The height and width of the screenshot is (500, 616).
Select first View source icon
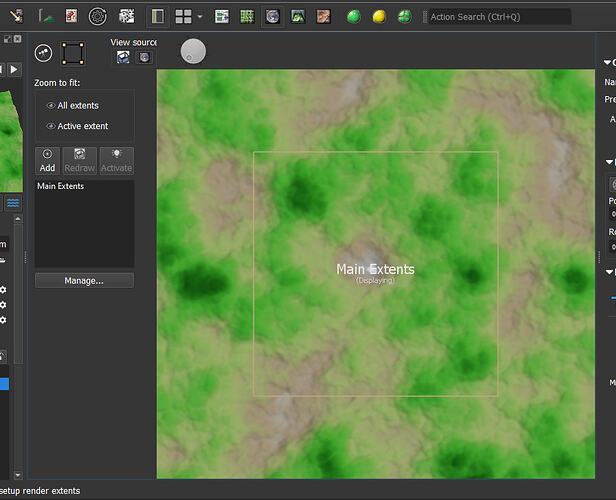pyautogui.click(x=123, y=58)
